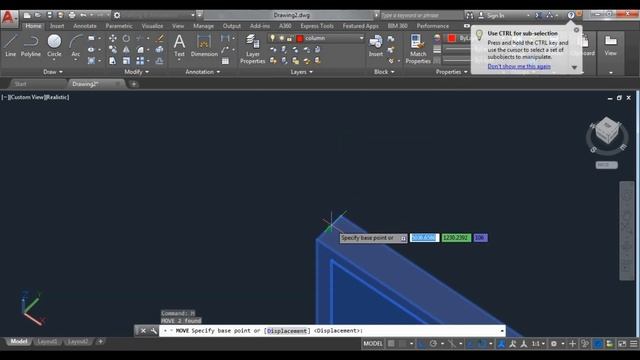Expand the View panel dropdown arrow

pos(611,72)
